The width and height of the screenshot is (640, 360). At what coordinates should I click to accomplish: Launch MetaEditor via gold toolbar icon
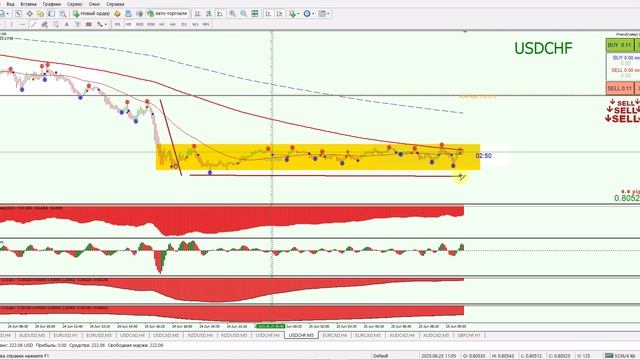click(x=118, y=13)
